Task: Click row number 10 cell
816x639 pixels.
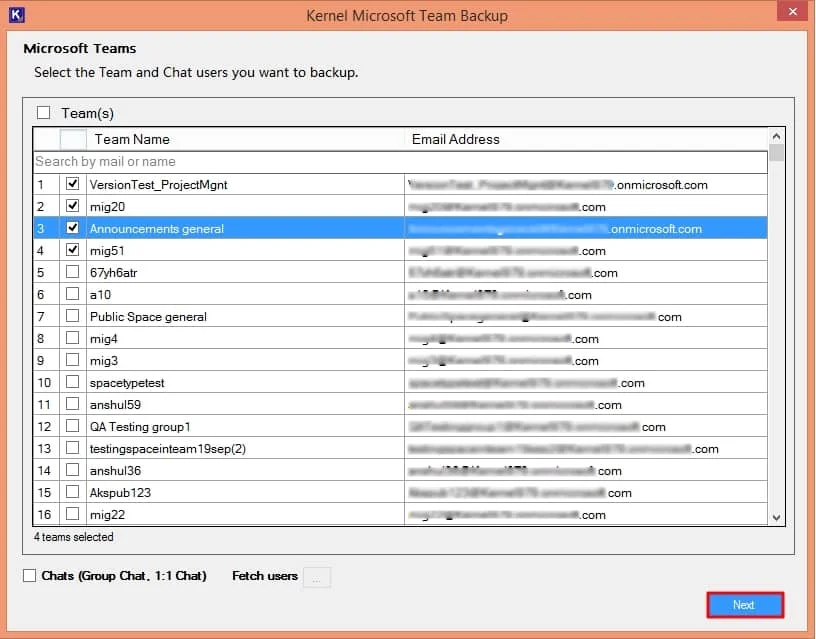Action: pos(46,382)
